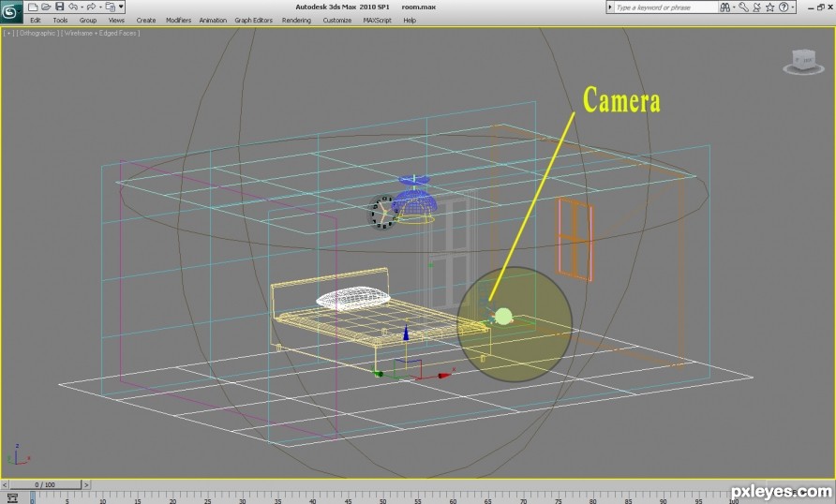This screenshot has height=504, width=836.
Task: Expand the InfoCenter search box arrow
Action: [x=610, y=7]
